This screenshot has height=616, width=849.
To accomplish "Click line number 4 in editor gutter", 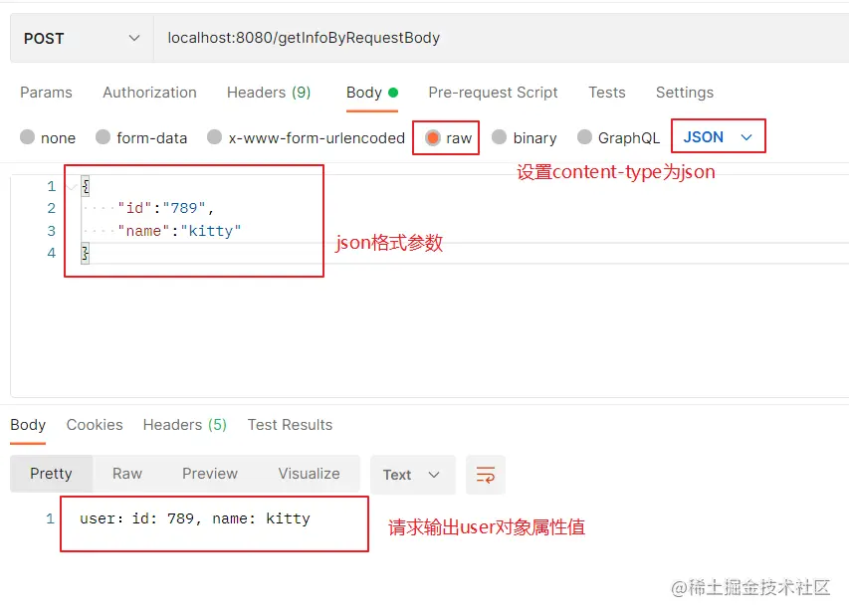I will (x=52, y=253).
